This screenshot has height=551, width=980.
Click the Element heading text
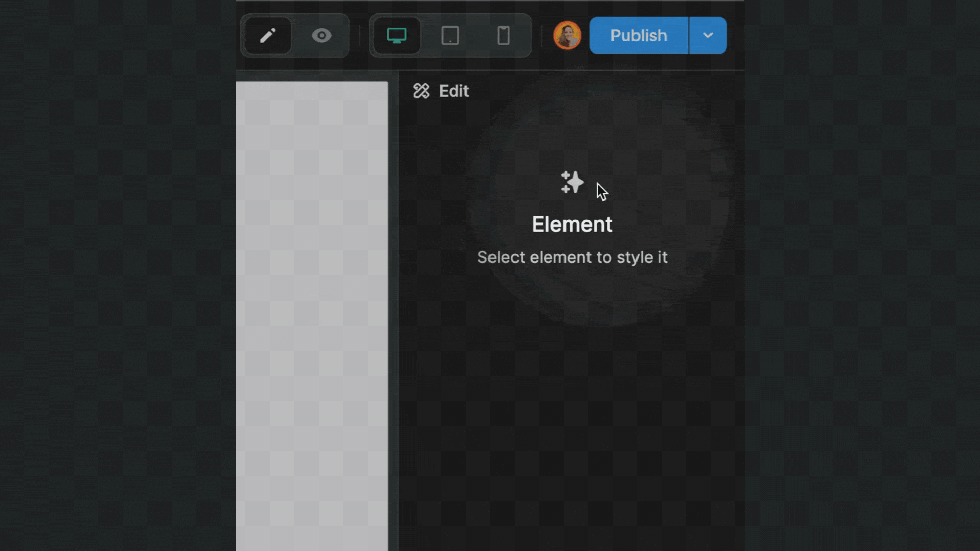pyautogui.click(x=572, y=224)
